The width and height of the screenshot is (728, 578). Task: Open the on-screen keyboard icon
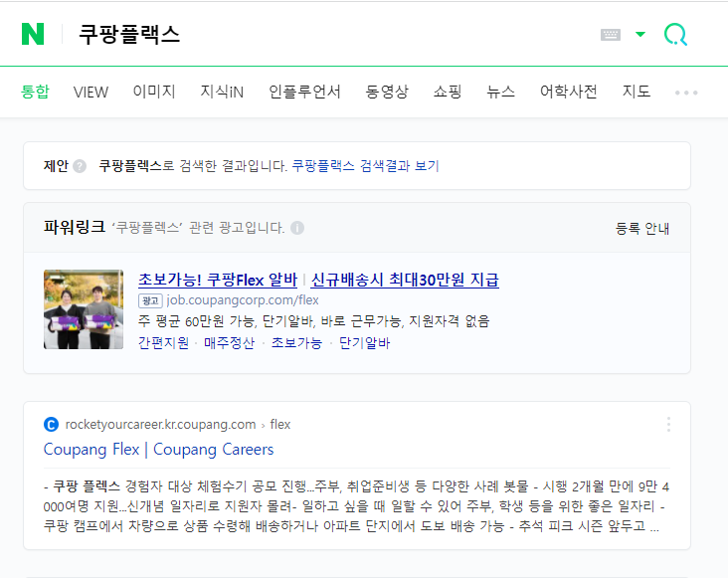611,35
